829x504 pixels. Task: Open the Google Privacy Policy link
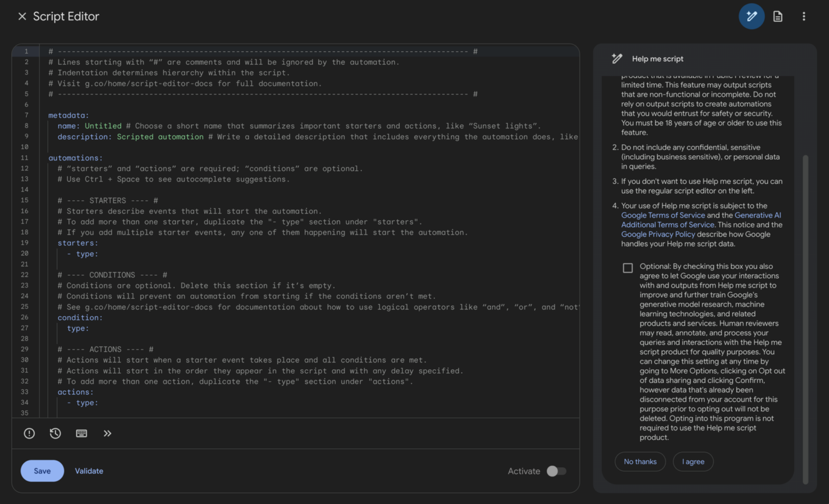point(659,234)
